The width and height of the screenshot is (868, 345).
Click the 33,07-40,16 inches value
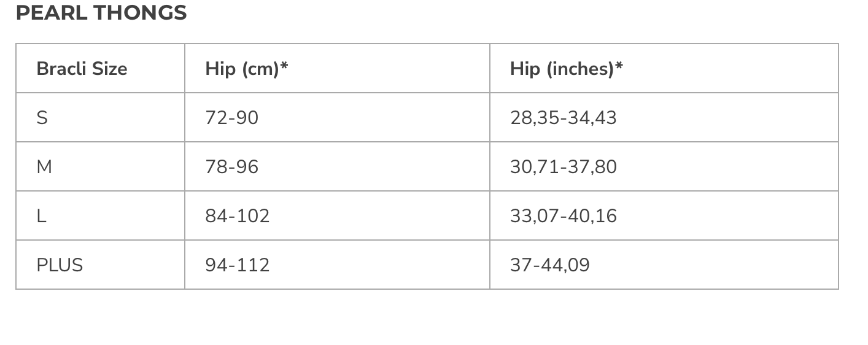point(564,216)
